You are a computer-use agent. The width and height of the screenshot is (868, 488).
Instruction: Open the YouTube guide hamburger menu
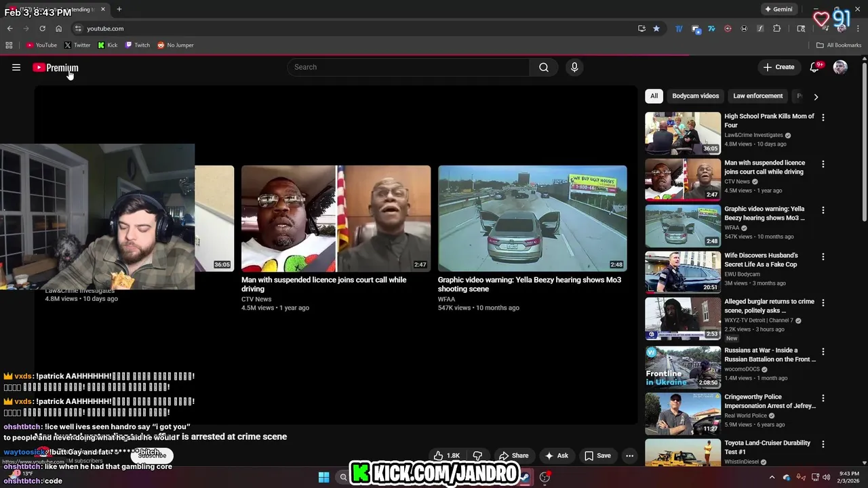point(16,67)
